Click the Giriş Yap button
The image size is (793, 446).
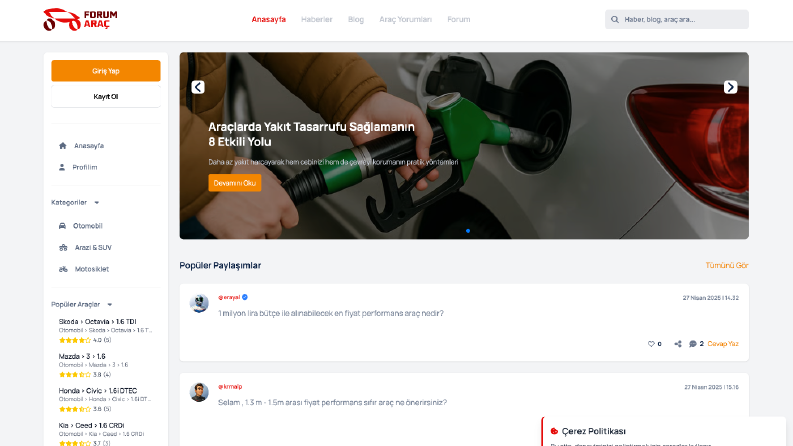[x=106, y=71]
